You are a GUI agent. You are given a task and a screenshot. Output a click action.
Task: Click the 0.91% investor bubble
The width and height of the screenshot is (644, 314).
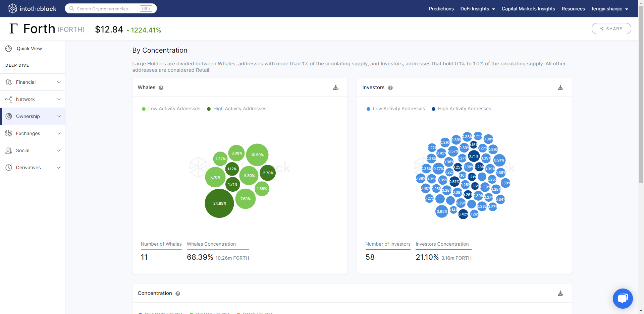(499, 160)
